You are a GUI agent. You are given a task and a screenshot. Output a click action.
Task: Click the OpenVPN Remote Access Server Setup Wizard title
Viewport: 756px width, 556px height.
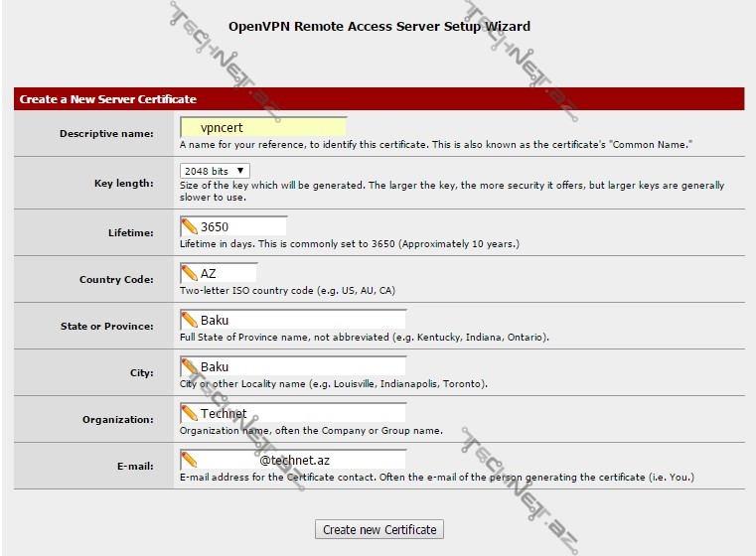(379, 27)
